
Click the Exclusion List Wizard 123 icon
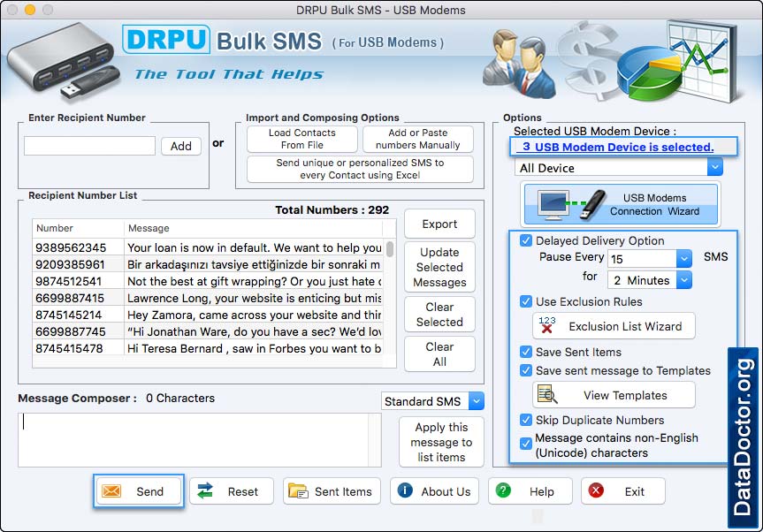(x=547, y=325)
